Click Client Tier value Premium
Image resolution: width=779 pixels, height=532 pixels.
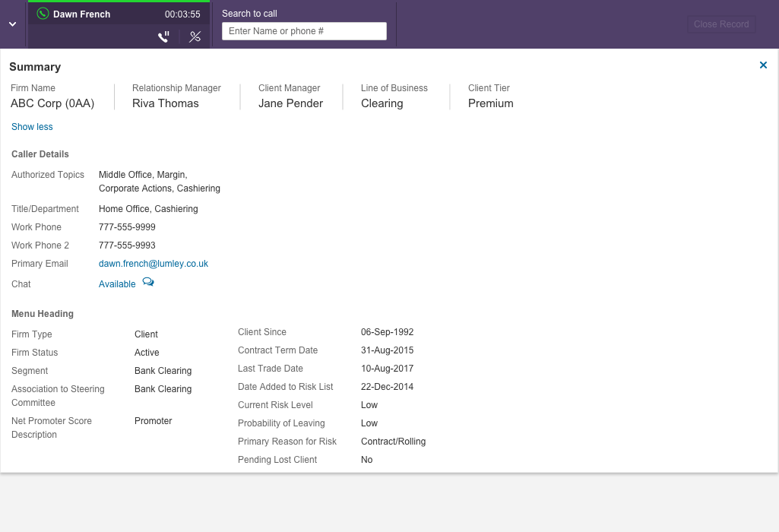(x=491, y=103)
